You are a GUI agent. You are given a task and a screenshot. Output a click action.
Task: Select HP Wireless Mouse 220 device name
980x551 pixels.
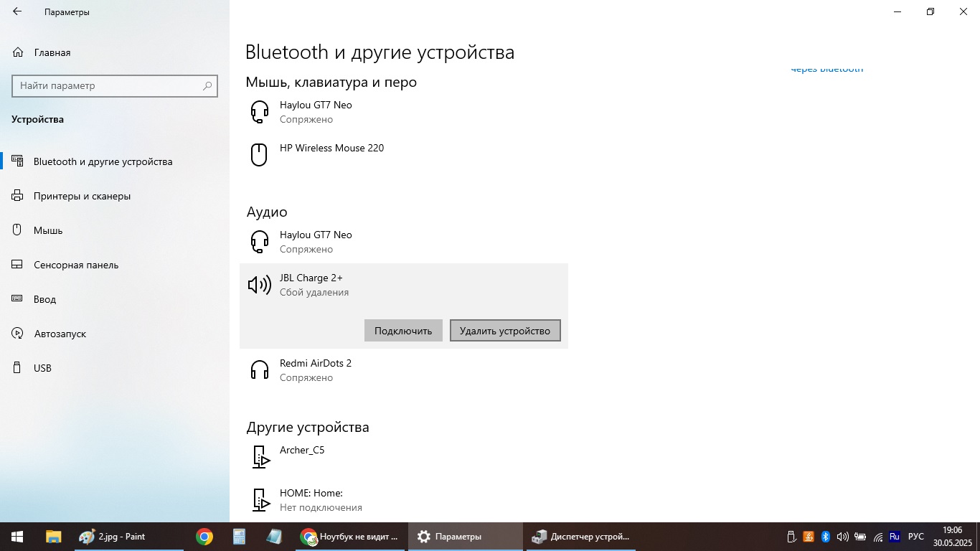(x=331, y=148)
